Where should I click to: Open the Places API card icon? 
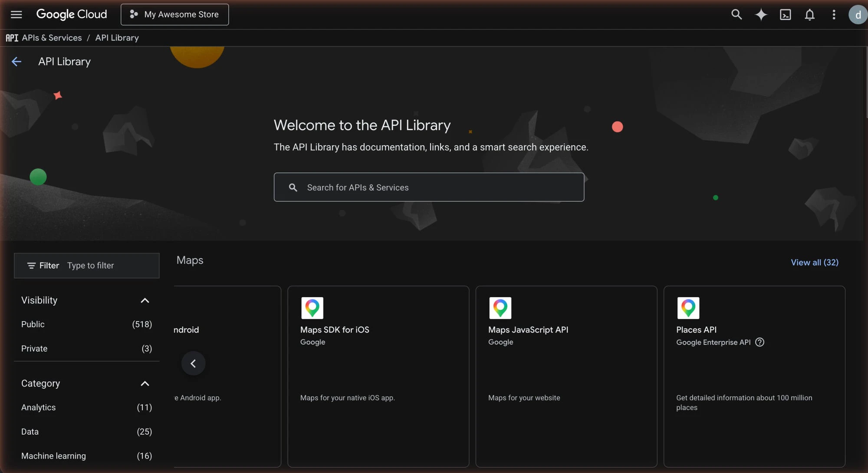[x=688, y=308]
